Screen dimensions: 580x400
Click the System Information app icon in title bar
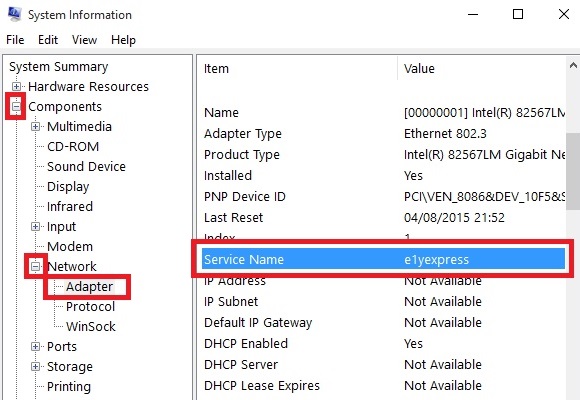pos(15,14)
